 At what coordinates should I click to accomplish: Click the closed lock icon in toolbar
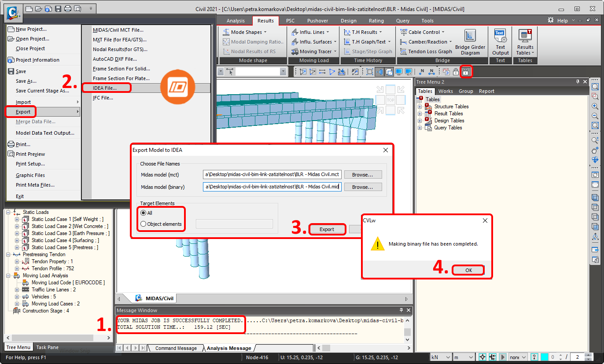pos(465,71)
